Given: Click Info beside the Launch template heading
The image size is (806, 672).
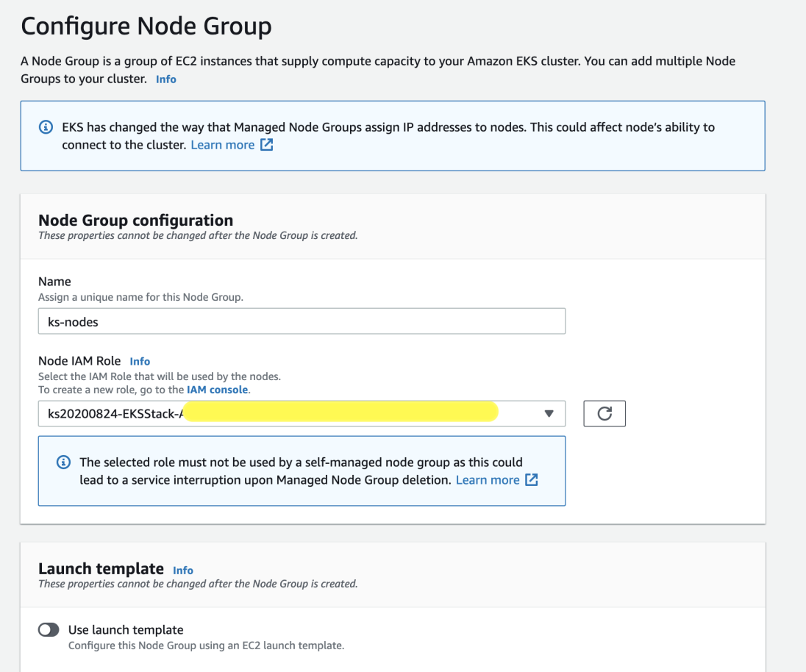Looking at the screenshot, I should click(x=182, y=570).
